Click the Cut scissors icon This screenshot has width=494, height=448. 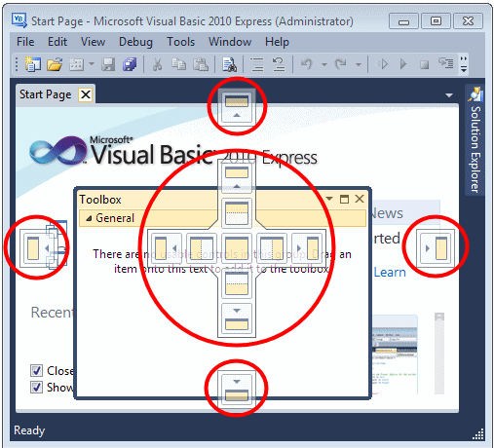(x=157, y=64)
